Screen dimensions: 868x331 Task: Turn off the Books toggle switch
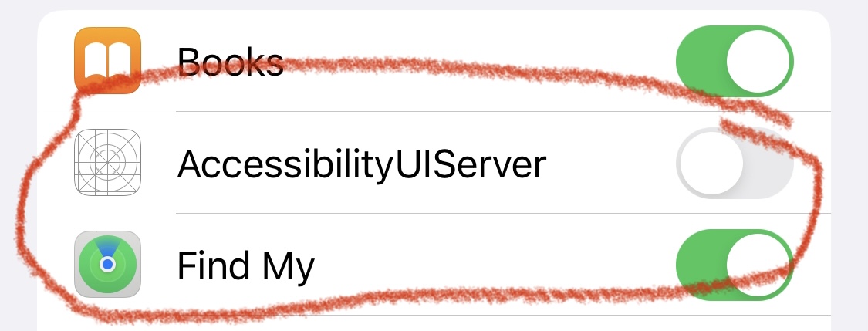pyautogui.click(x=735, y=60)
